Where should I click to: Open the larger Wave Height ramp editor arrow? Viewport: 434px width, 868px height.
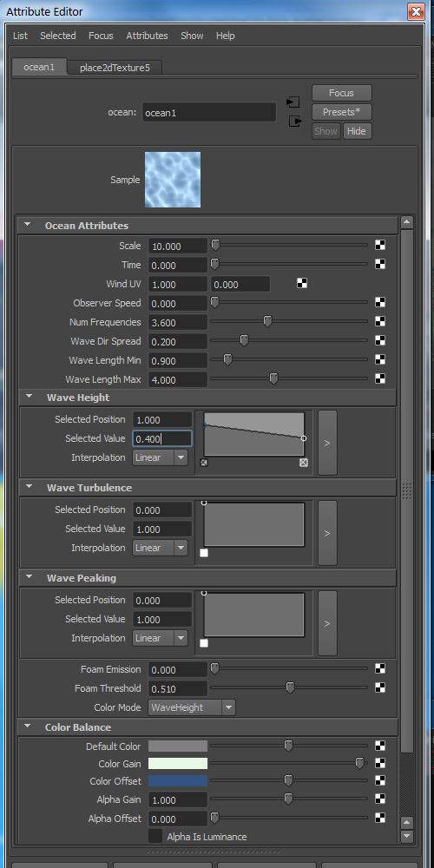[x=327, y=443]
